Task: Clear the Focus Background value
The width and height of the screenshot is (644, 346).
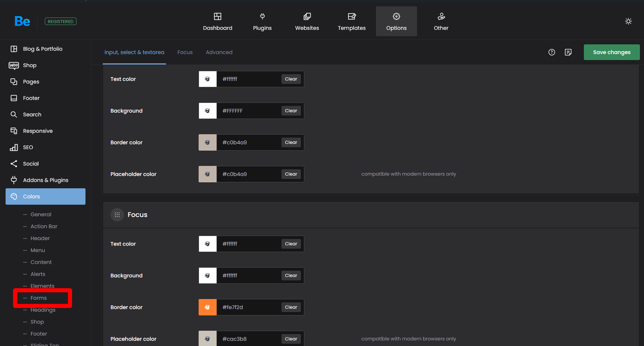Action: pyautogui.click(x=291, y=276)
